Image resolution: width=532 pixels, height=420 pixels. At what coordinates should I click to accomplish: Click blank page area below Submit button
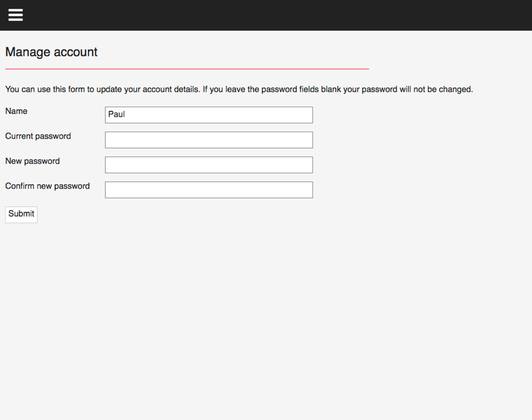[x=266, y=320]
